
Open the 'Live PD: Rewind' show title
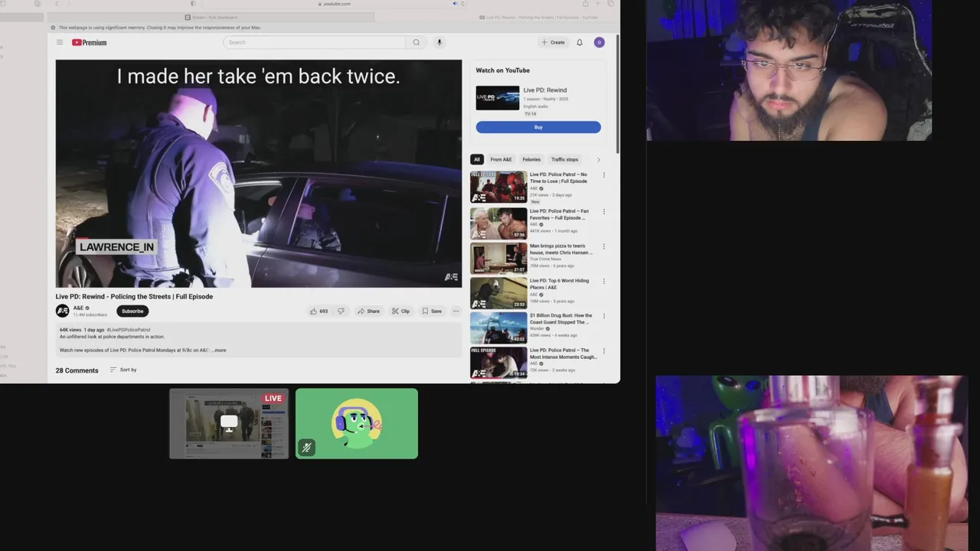(545, 90)
